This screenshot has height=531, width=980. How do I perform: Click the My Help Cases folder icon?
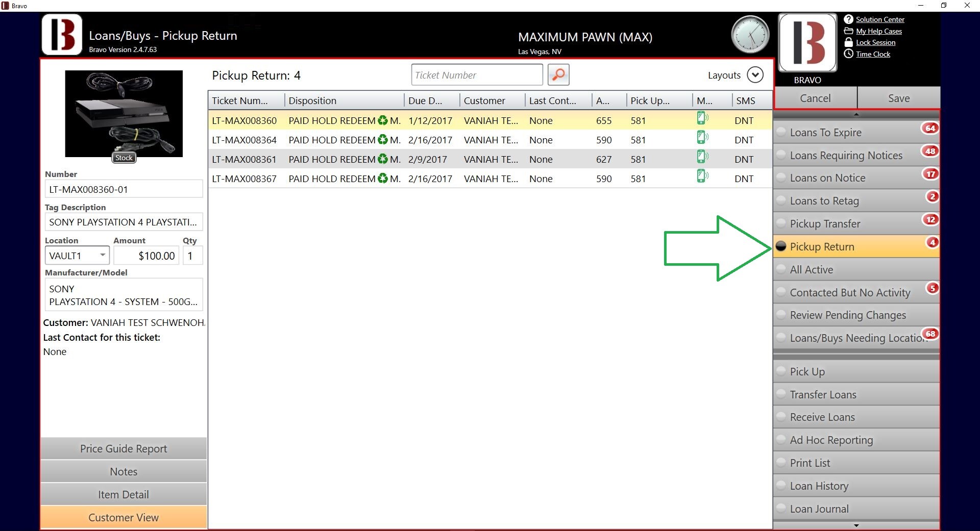pyautogui.click(x=848, y=31)
